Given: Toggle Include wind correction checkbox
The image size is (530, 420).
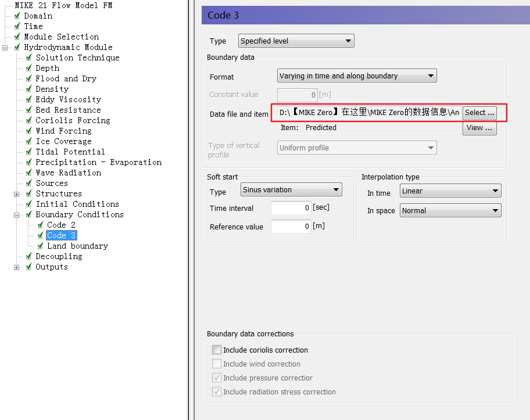Looking at the screenshot, I should coord(217,364).
